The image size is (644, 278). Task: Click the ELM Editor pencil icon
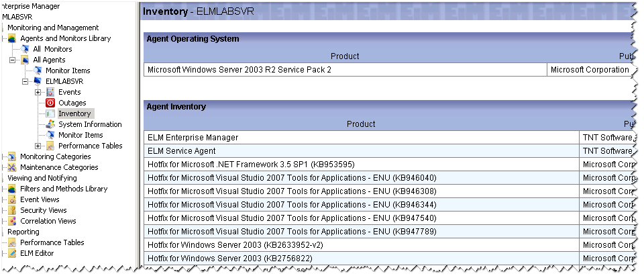tap(12, 253)
